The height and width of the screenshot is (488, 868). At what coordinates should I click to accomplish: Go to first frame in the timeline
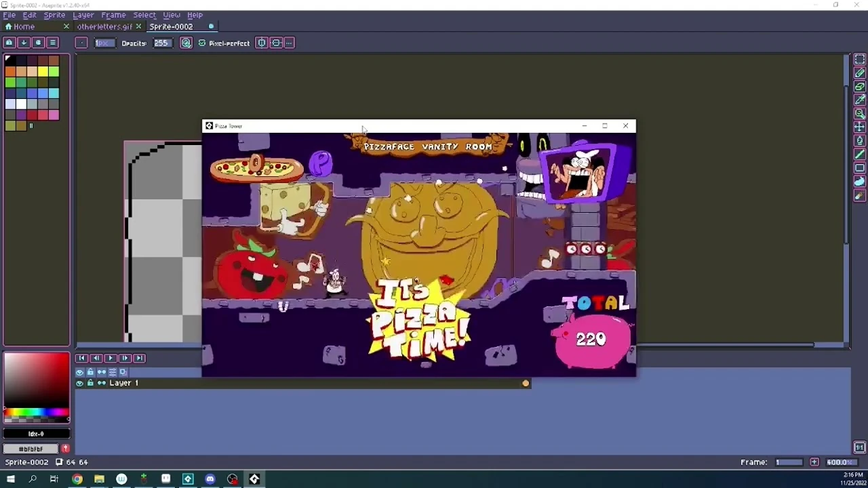81,358
